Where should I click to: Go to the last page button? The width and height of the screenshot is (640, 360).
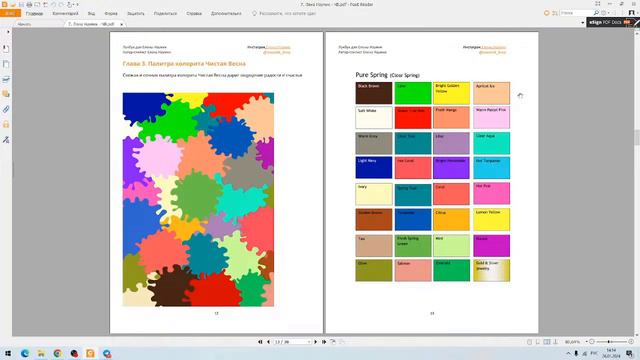click(x=324, y=342)
